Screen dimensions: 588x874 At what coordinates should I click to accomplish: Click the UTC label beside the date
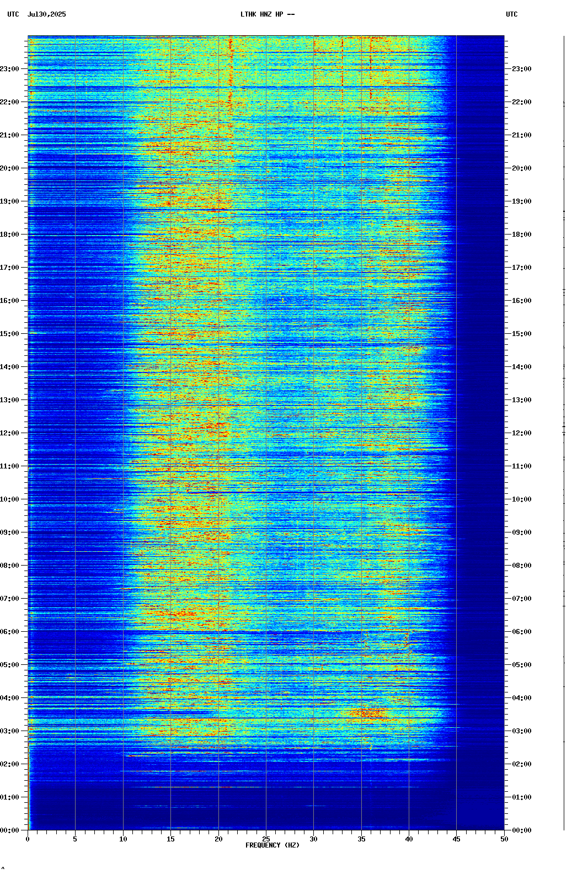[13, 14]
